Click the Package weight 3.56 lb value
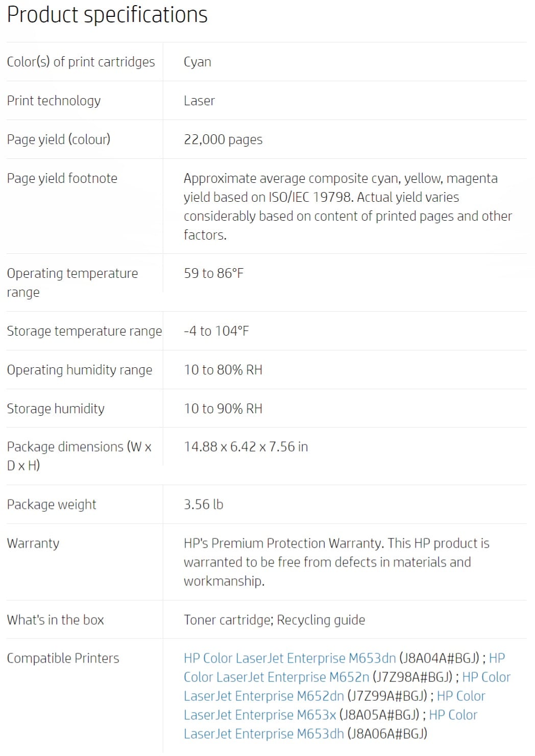 tap(203, 504)
